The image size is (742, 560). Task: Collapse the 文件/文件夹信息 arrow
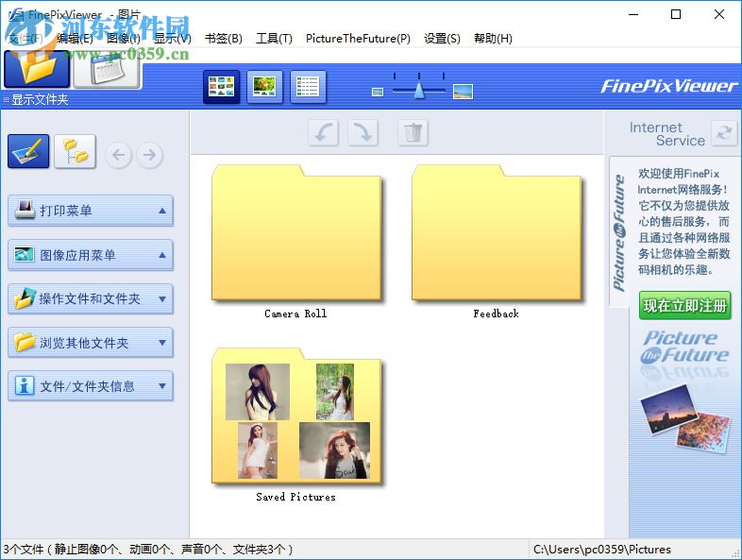(162, 386)
